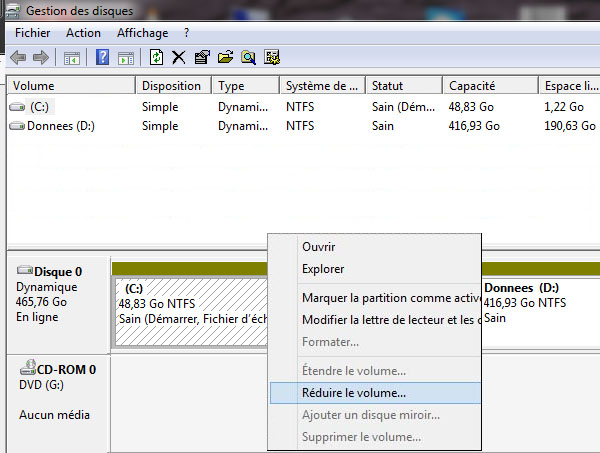
Task: Open the Fichier menu
Action: click(32, 33)
